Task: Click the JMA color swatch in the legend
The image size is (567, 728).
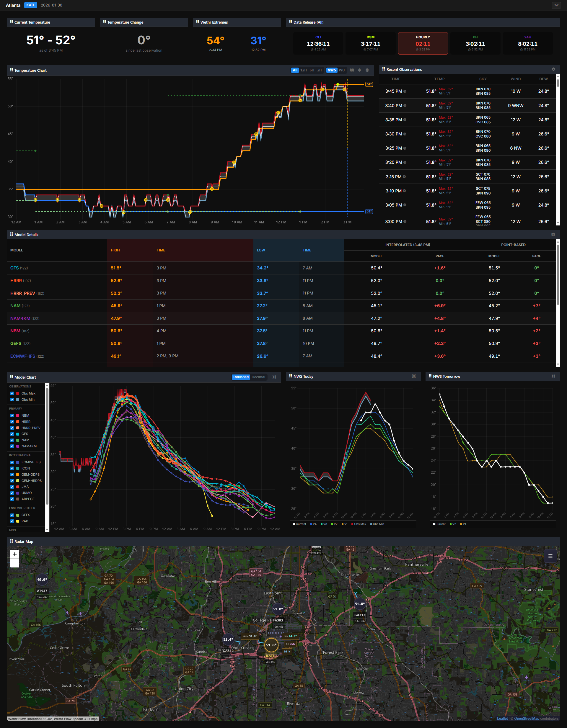Action: [x=17, y=487]
